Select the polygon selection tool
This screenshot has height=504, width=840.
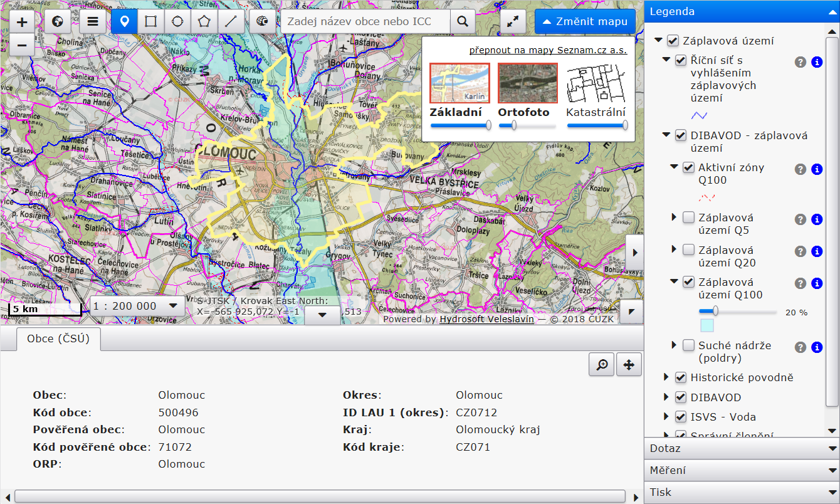204,21
